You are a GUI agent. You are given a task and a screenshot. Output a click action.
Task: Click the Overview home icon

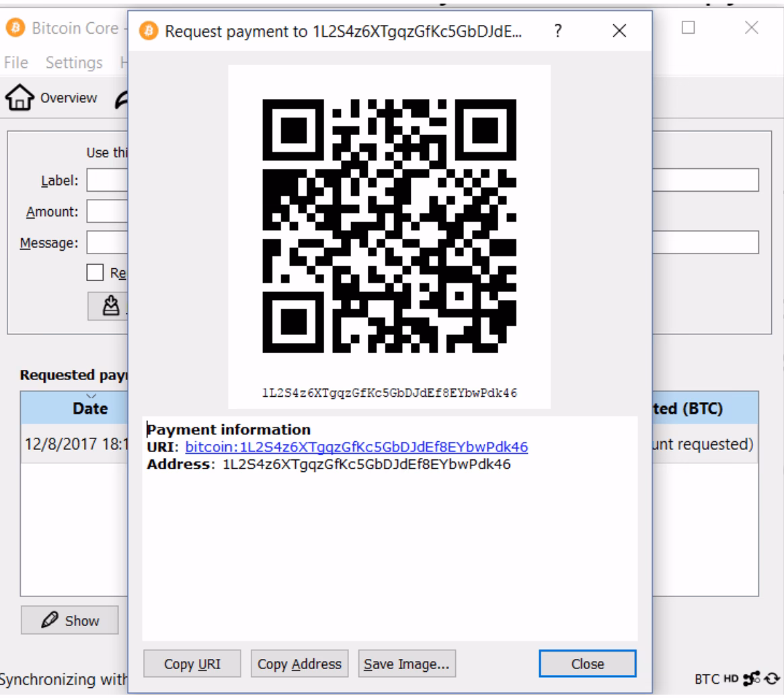[x=19, y=97]
